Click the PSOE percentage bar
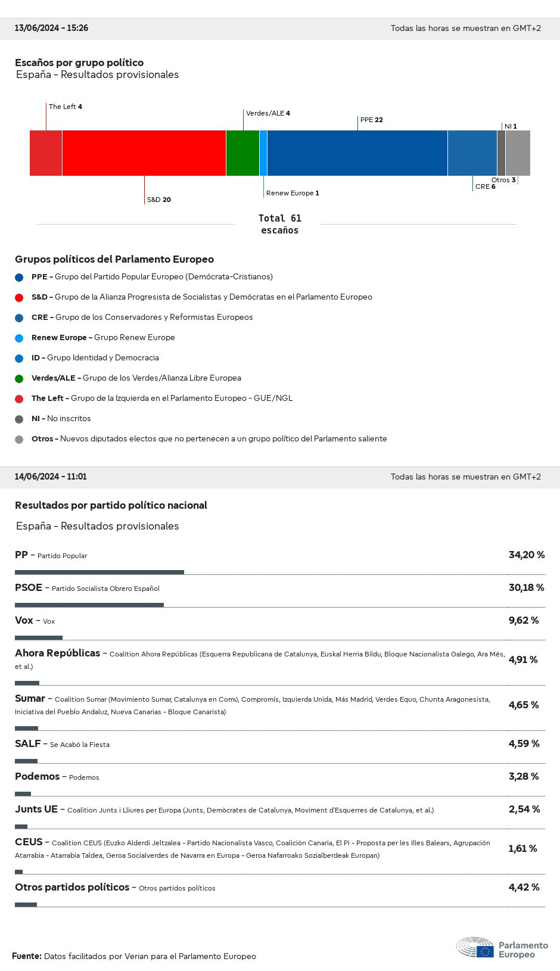The image size is (560, 971). pos(89,605)
